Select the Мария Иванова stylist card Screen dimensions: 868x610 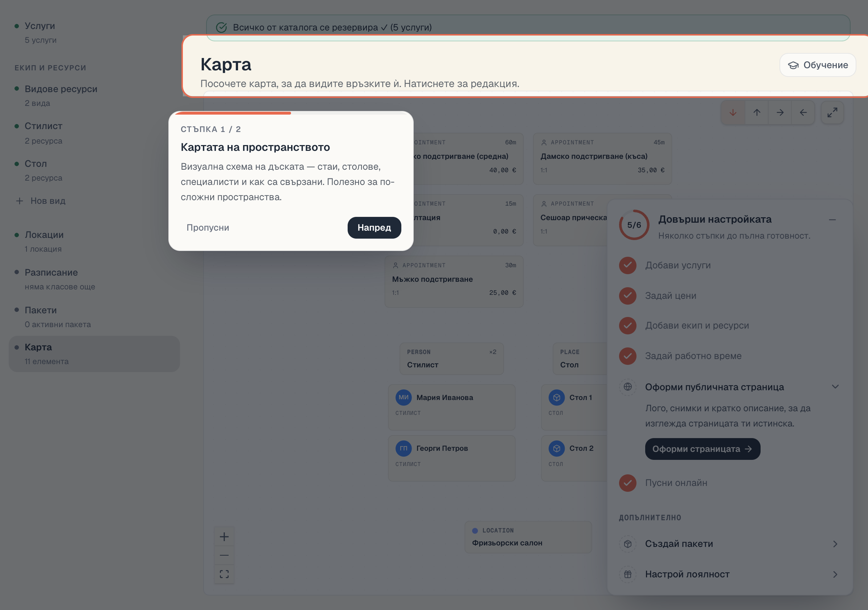(451, 407)
